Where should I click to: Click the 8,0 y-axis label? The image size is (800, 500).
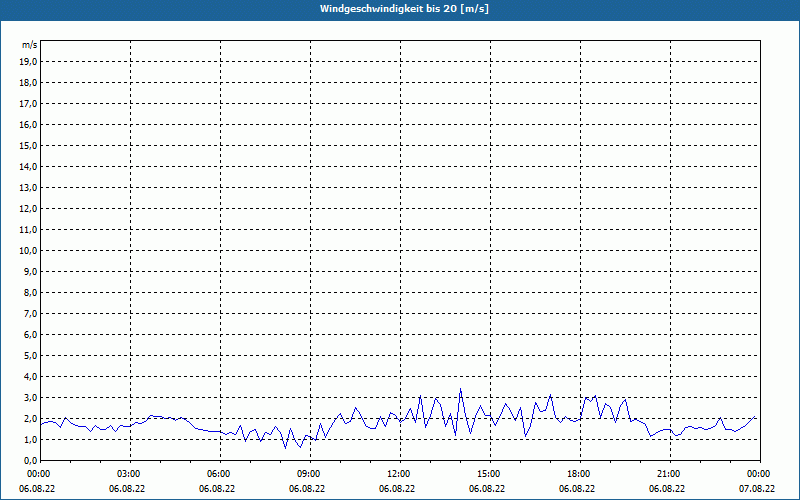coord(31,292)
